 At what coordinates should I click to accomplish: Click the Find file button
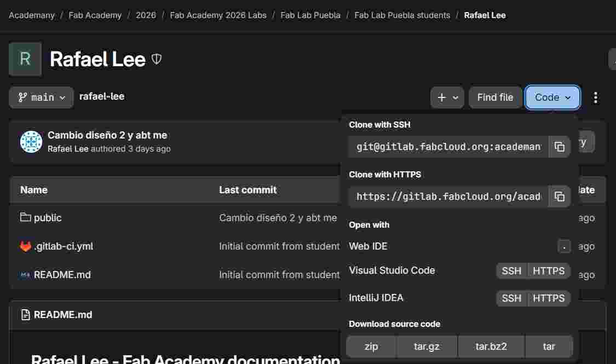(x=495, y=97)
